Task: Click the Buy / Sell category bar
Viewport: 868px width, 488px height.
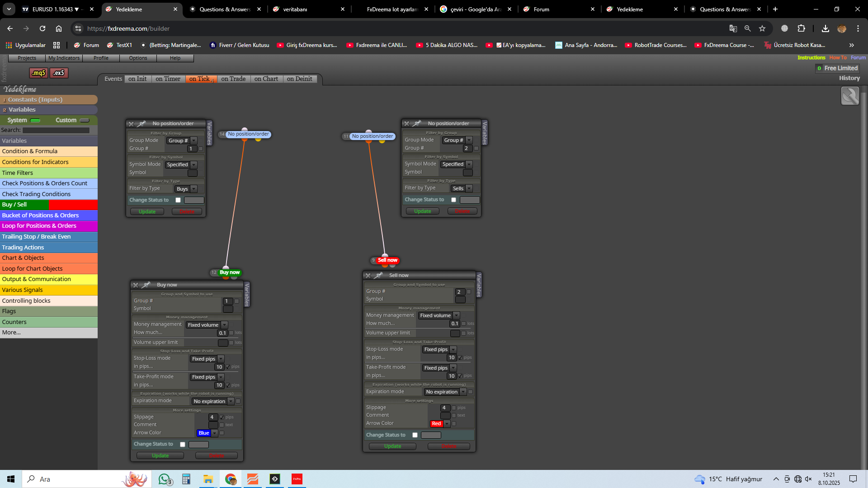Action: pos(49,205)
